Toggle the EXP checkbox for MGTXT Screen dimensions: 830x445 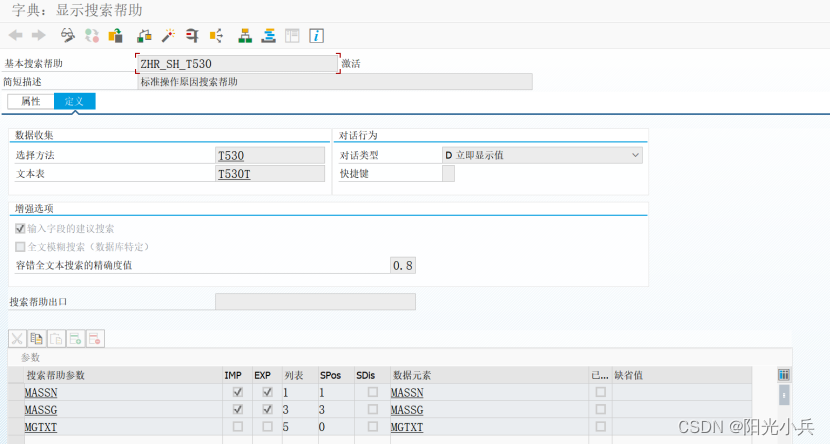click(267, 426)
